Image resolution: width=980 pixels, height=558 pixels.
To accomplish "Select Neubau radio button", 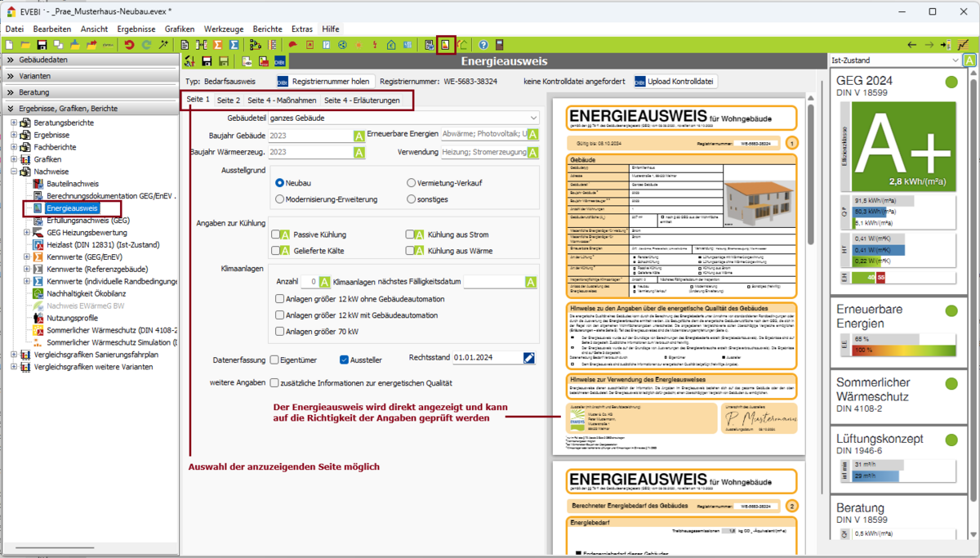I will click(x=280, y=183).
